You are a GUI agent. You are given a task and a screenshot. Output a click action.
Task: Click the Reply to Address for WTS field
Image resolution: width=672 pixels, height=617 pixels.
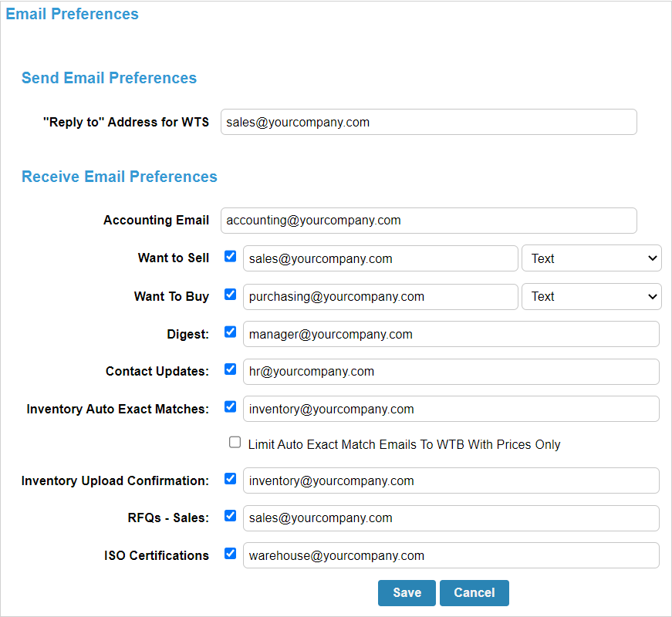click(x=428, y=122)
